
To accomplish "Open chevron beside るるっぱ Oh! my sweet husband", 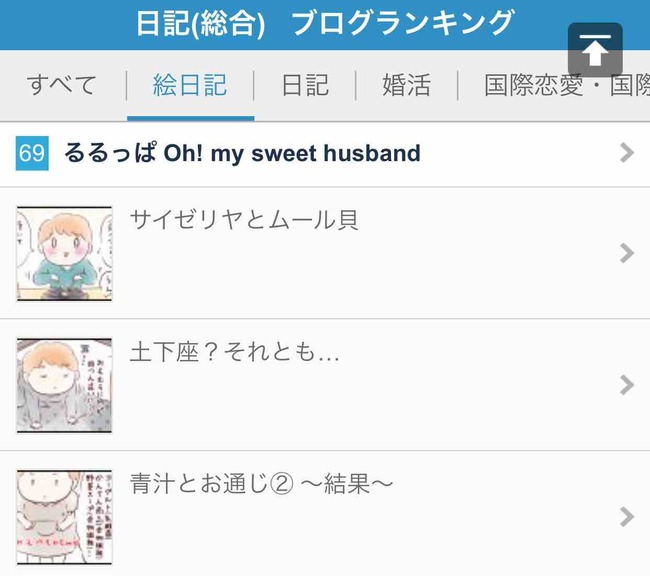I will click(627, 153).
